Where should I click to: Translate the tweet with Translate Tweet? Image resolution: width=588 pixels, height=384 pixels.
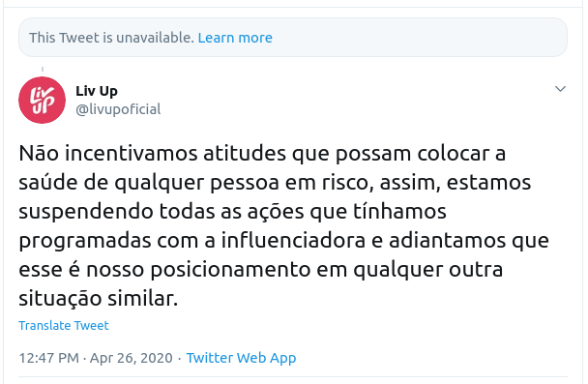point(64,325)
